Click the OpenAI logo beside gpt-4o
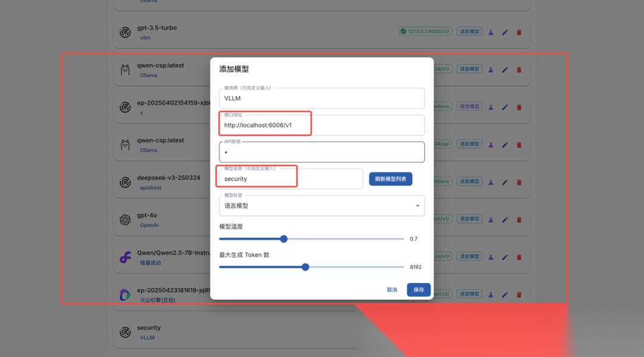Screen dimensions: 644x357 125,220
